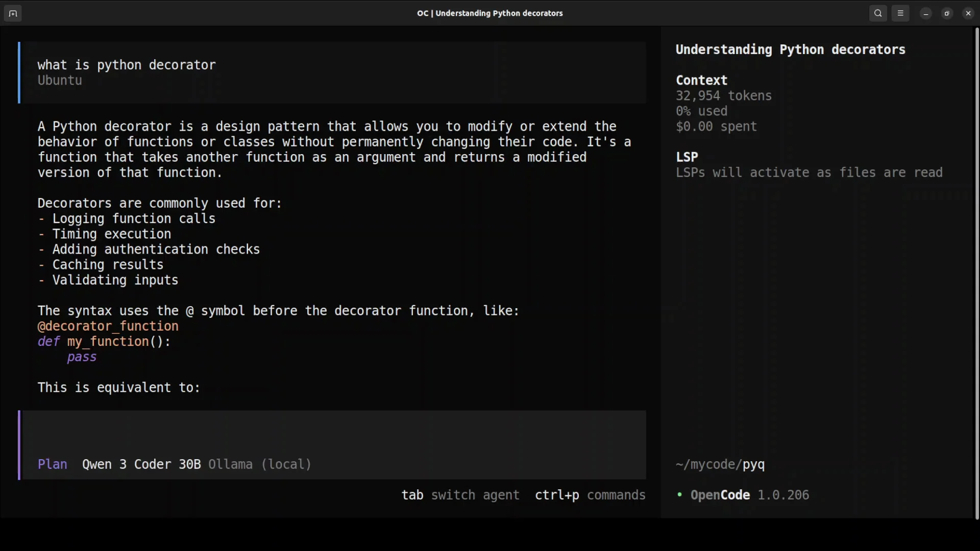The image size is (980, 551).
Task: Click the @decorator_function code line
Action: (108, 326)
